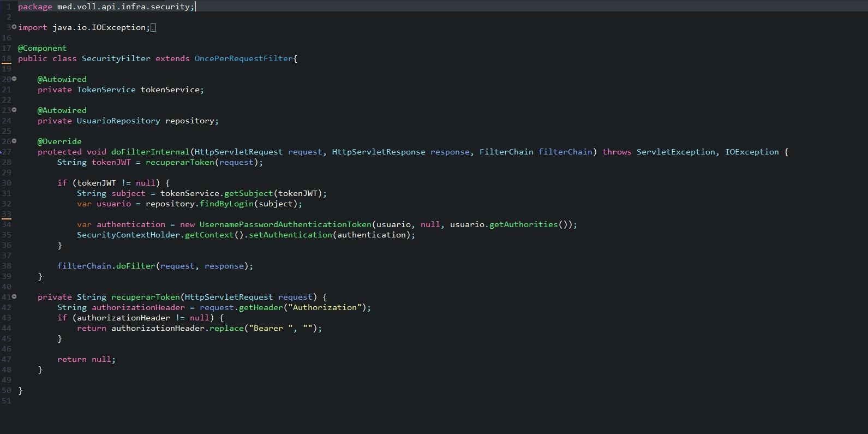Click the "getHeader" method call
The height and width of the screenshot is (434, 868).
(x=261, y=307)
